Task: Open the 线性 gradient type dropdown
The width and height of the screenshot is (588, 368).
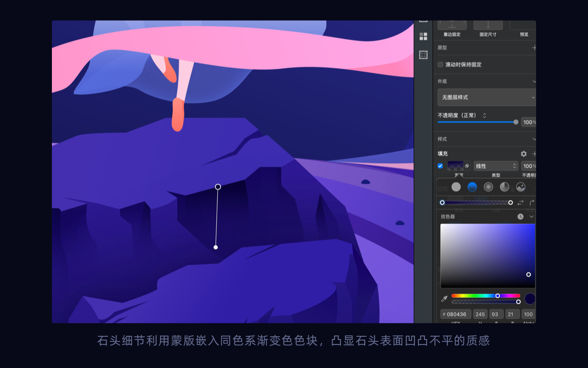Action: (x=496, y=166)
